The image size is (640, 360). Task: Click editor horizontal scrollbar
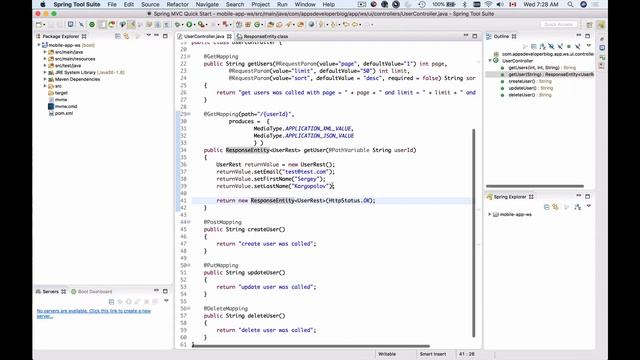pos(311,346)
